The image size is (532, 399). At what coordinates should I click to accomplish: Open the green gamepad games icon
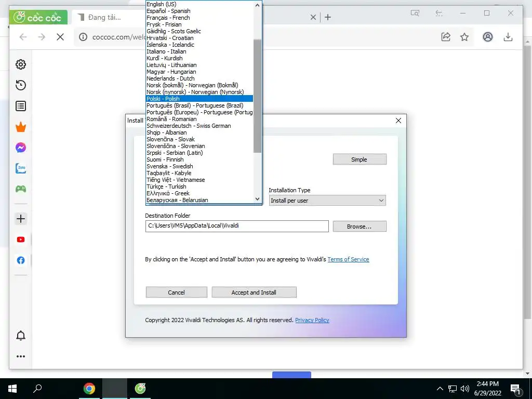click(21, 189)
